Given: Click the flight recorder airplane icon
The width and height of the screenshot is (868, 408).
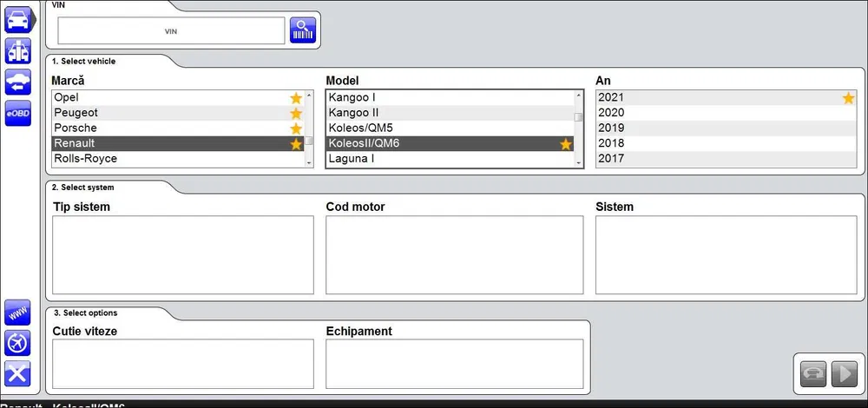Looking at the screenshot, I should (18, 343).
